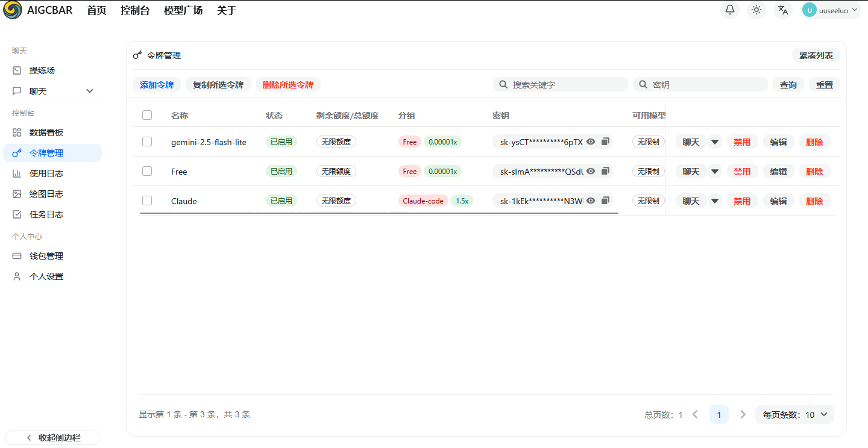Go to next page arrow

[743, 414]
